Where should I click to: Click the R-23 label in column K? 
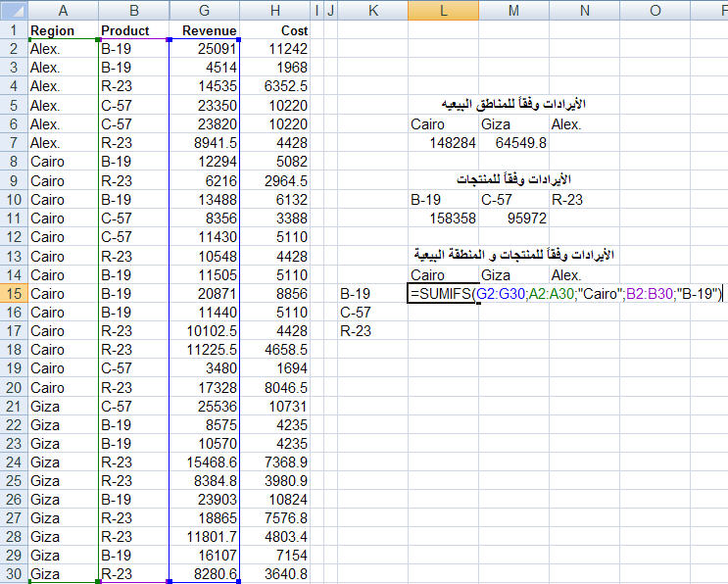355,331
